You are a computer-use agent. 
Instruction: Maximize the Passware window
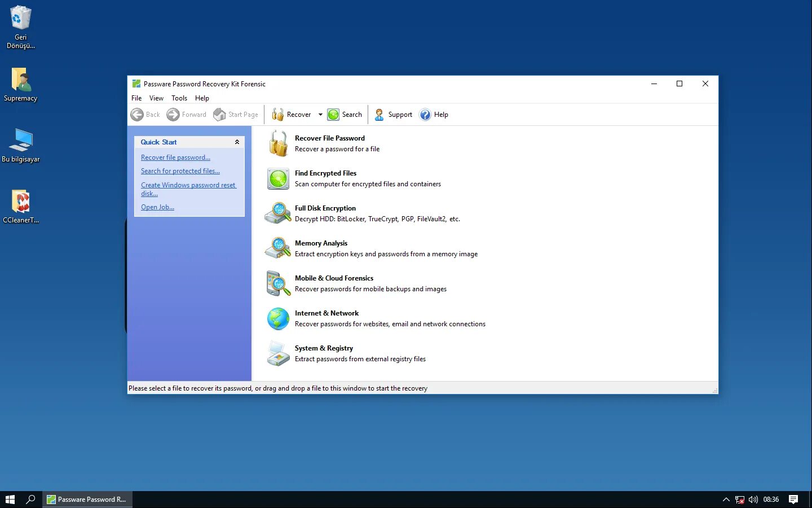click(679, 84)
